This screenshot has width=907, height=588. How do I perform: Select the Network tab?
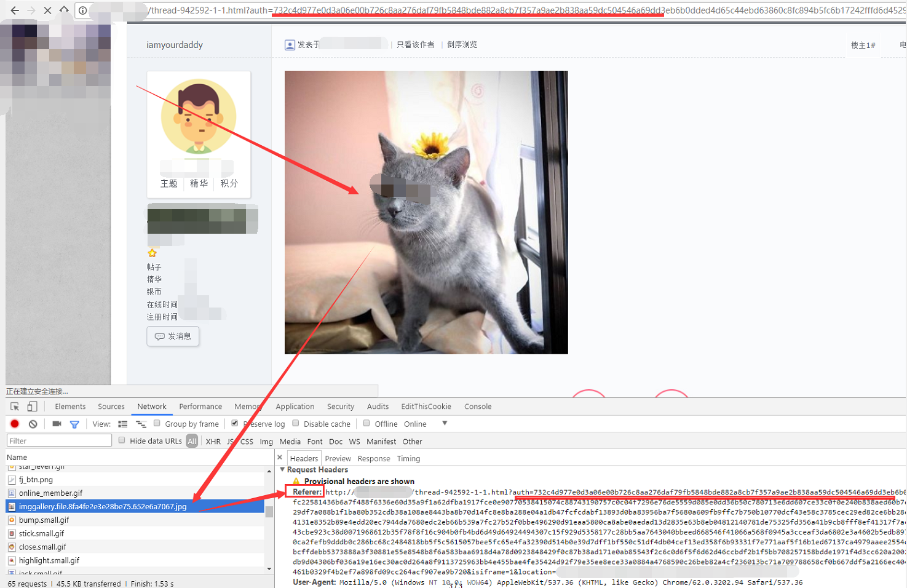pyautogui.click(x=152, y=407)
